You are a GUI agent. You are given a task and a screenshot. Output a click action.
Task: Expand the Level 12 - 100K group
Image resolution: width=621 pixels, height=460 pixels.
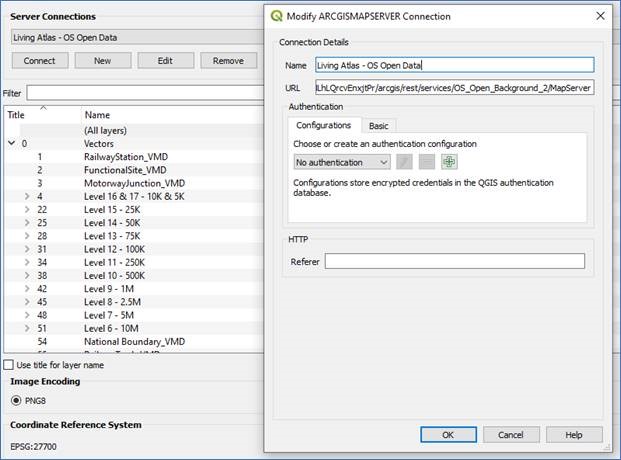pyautogui.click(x=27, y=249)
